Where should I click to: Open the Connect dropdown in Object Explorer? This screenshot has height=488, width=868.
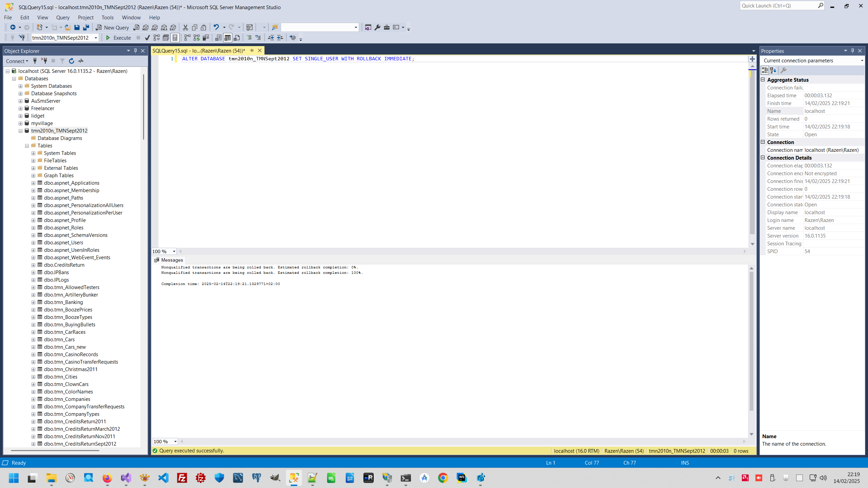click(17, 61)
